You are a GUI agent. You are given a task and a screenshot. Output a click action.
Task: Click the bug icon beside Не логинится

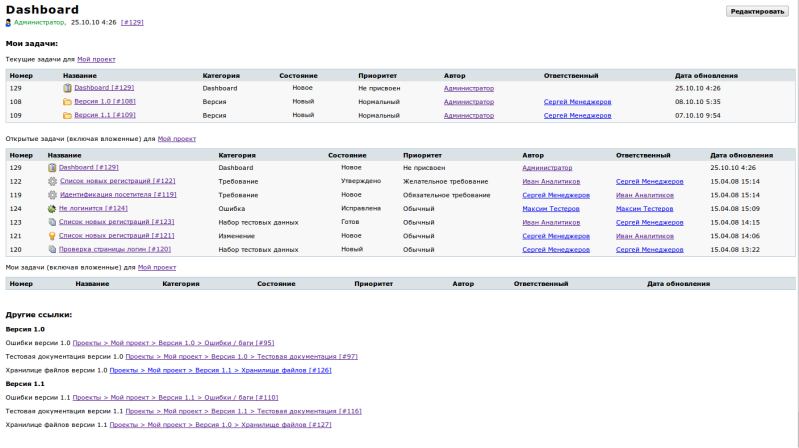52,209
